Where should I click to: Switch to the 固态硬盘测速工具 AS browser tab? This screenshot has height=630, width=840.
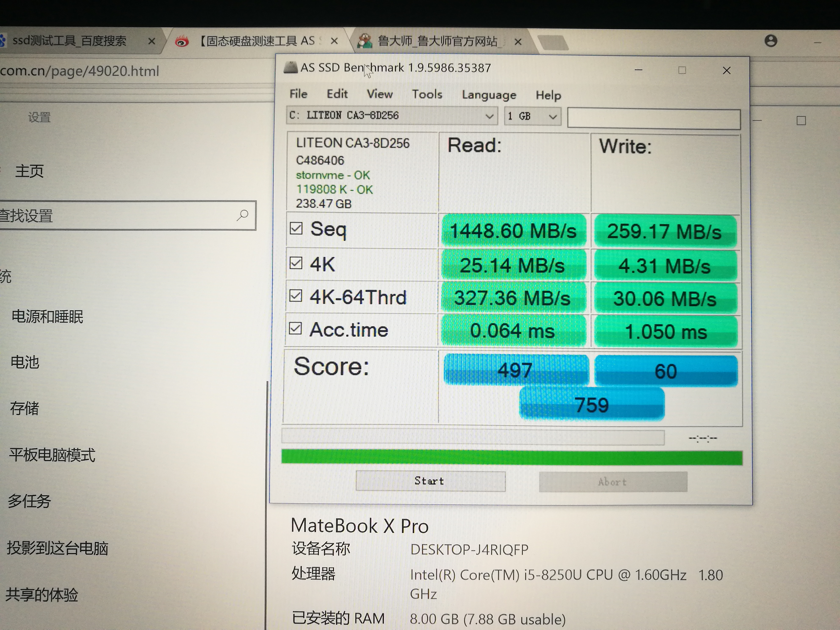pyautogui.click(x=257, y=41)
